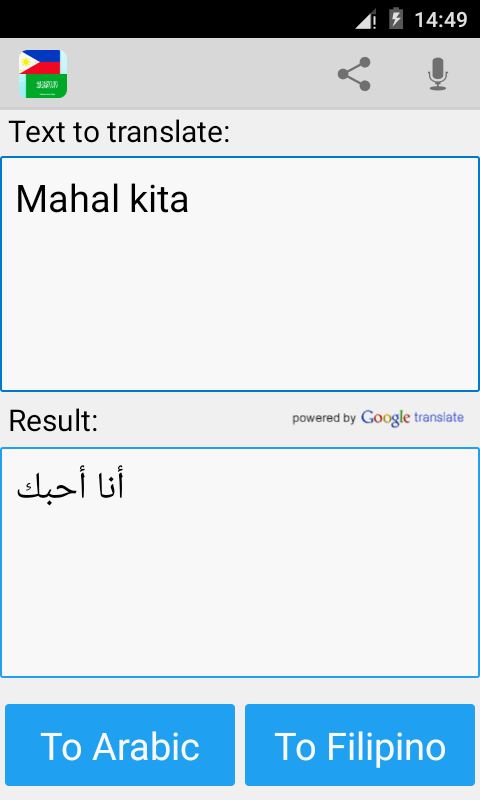The image size is (480, 800).
Task: Click the 'powered by' attribution text
Action: [x=324, y=418]
